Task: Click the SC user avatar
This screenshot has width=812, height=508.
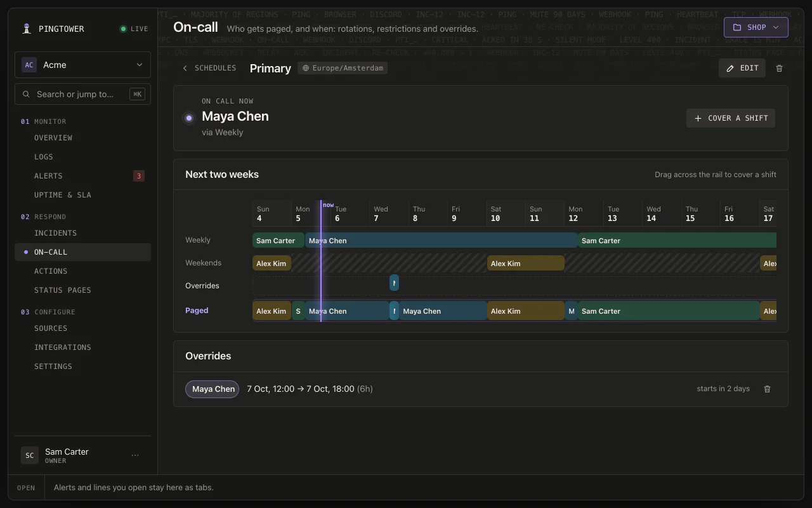Action: click(x=29, y=455)
